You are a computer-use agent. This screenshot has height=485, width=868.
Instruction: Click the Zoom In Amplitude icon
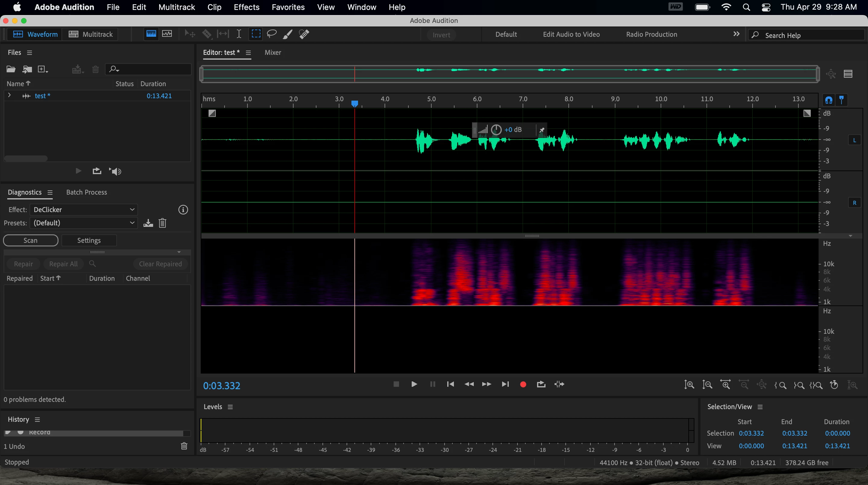(x=689, y=385)
